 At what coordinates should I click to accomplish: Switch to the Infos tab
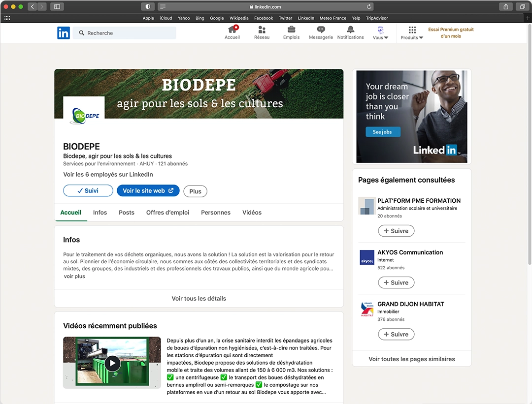[x=100, y=213]
